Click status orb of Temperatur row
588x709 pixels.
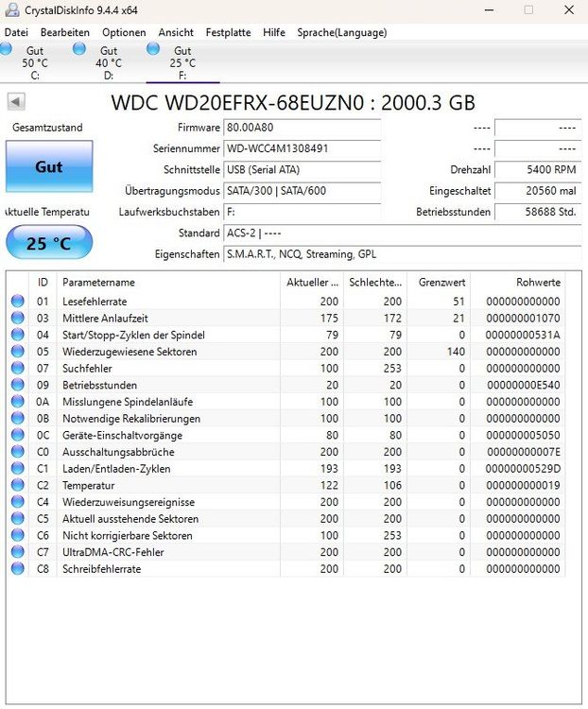(18, 485)
